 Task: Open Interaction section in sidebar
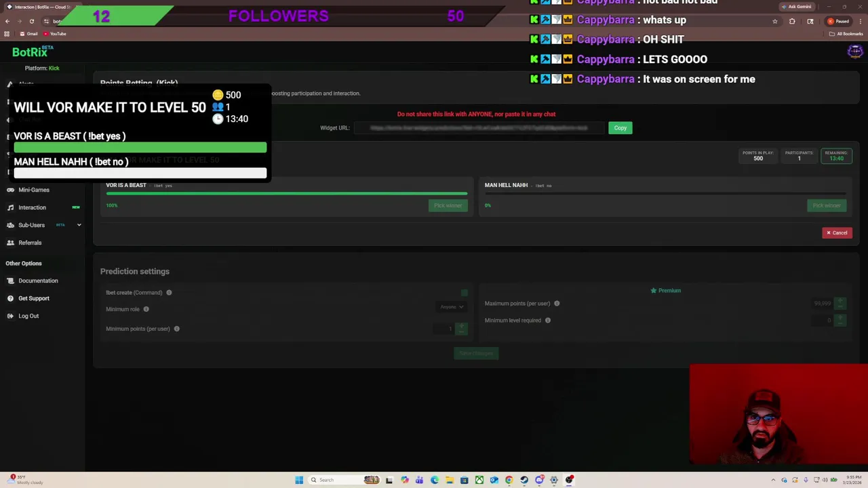tap(32, 207)
